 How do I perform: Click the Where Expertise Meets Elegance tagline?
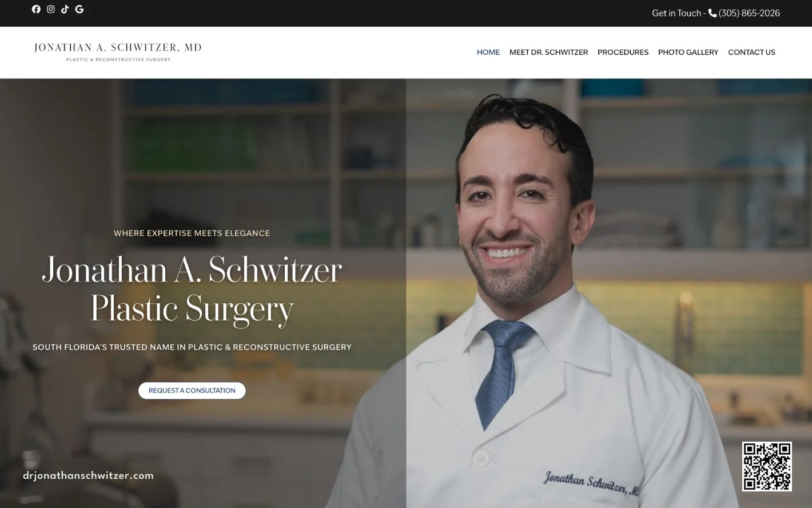(x=192, y=233)
